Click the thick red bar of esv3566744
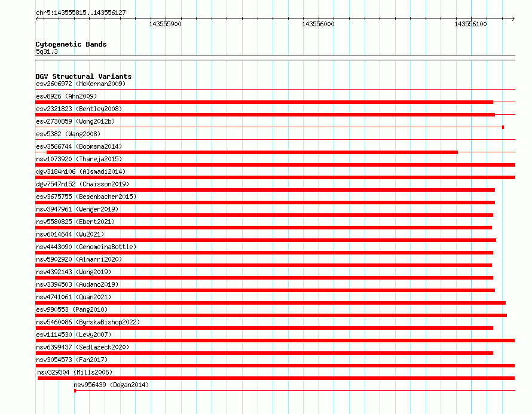Image resolution: width=532 pixels, height=414 pixels. click(x=252, y=152)
